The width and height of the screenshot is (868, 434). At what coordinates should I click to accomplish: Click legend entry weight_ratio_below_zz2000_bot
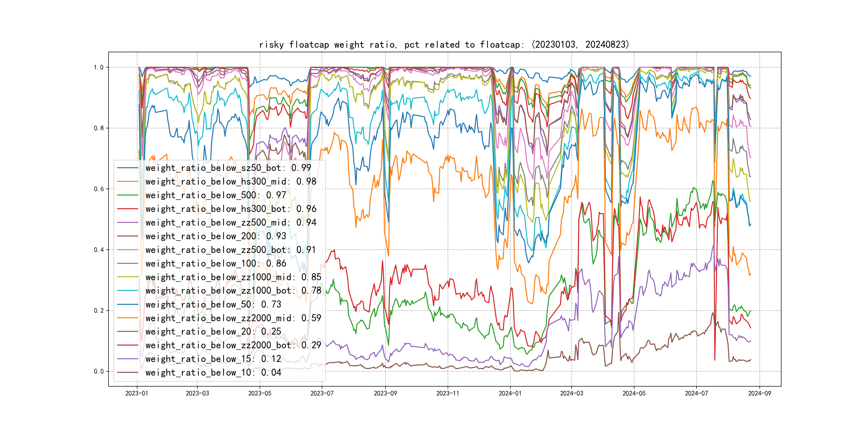tap(233, 345)
